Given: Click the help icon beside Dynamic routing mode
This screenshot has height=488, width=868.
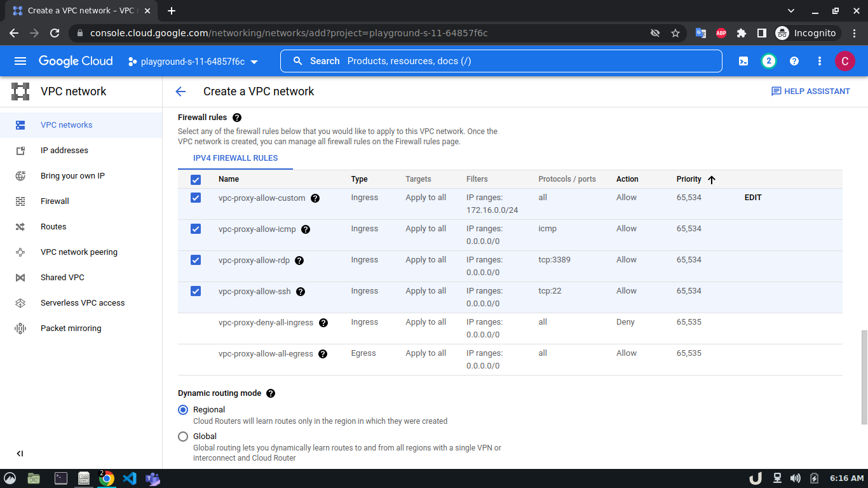Looking at the screenshot, I should (x=271, y=393).
